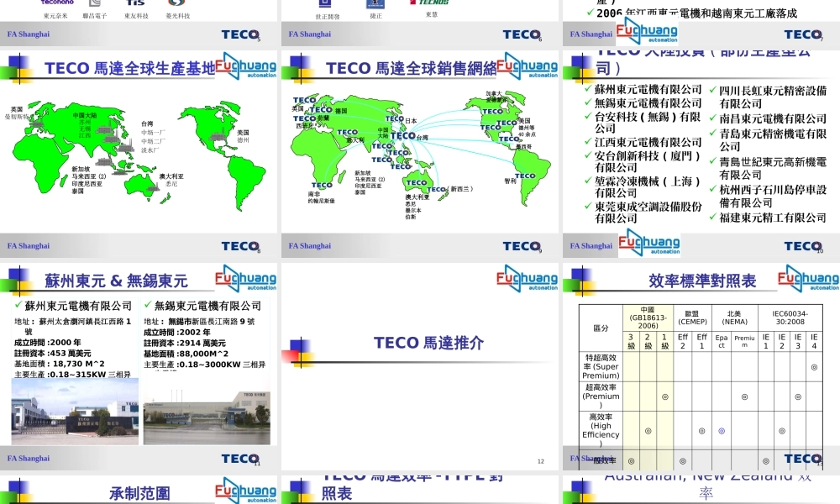Click TECO footer logo on 蘇州東元 & 無錫東元 slide
The image size is (840, 504).
(240, 459)
